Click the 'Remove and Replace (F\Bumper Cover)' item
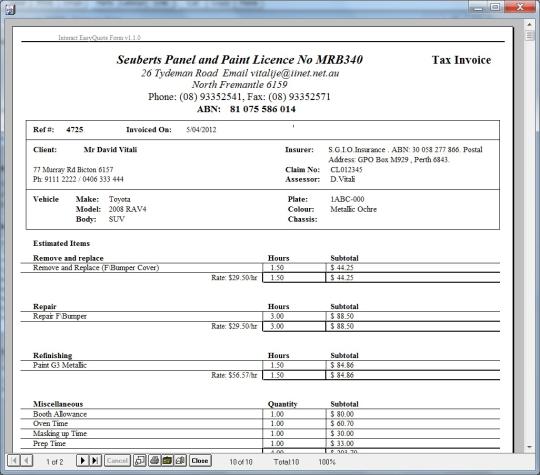 pos(96,268)
